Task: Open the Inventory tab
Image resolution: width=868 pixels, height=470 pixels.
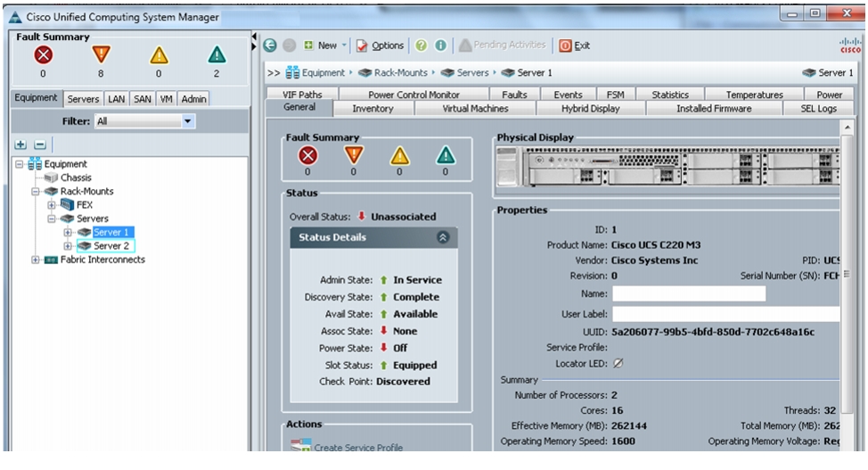Action: tap(373, 109)
